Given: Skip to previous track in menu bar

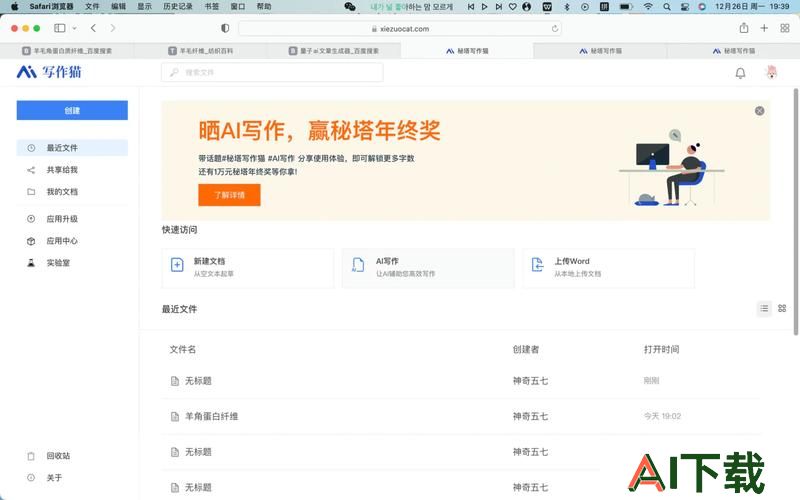Looking at the screenshot, I should point(470,7).
